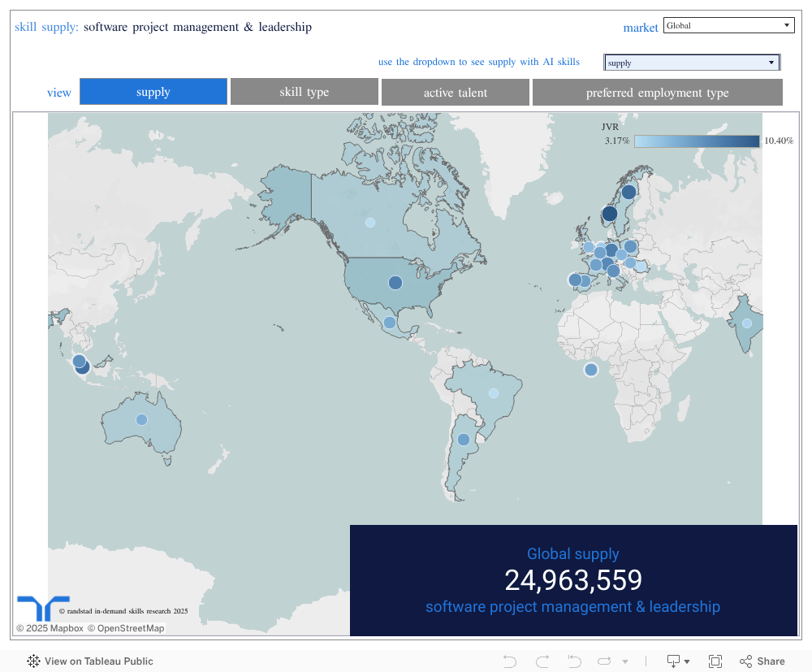Open the supply dropdown to see AI skills
This screenshot has width=812, height=672.
[691, 62]
